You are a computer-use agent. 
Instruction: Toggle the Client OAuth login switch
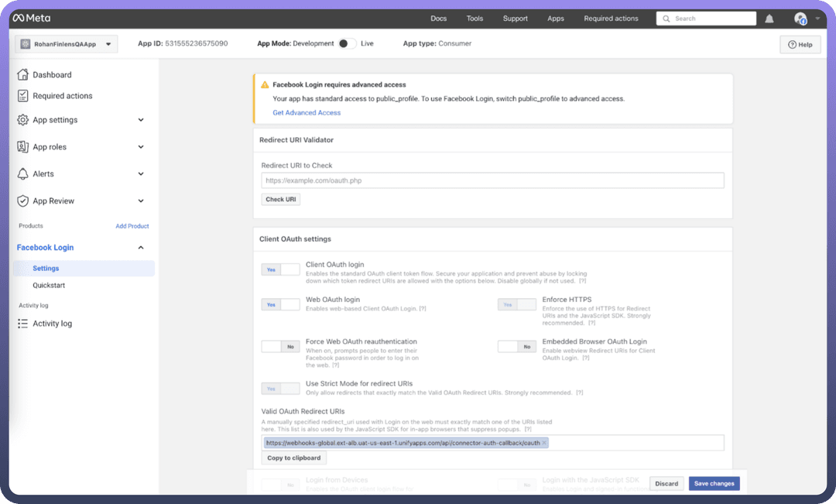click(x=280, y=269)
